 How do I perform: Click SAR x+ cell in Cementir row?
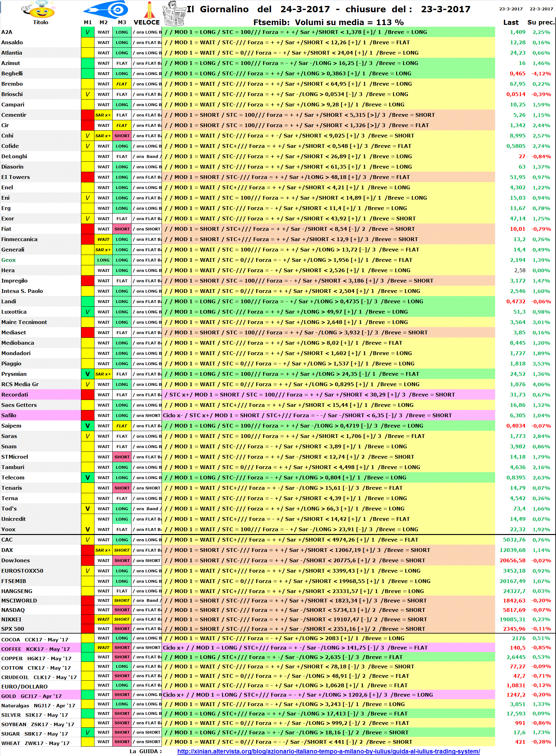(103, 115)
